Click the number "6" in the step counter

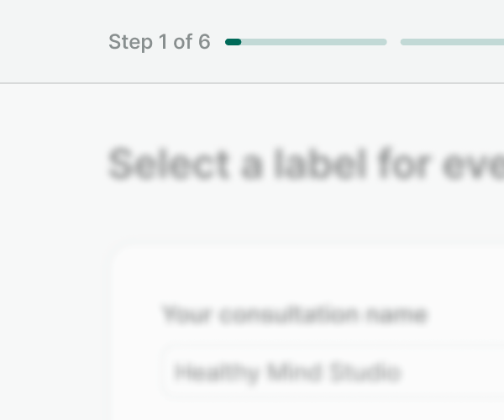[x=204, y=42]
